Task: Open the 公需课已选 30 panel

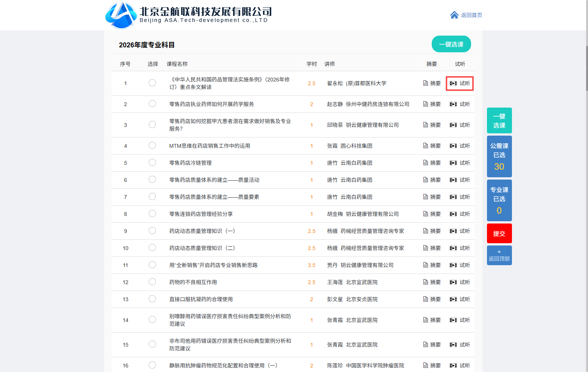Action: [499, 156]
